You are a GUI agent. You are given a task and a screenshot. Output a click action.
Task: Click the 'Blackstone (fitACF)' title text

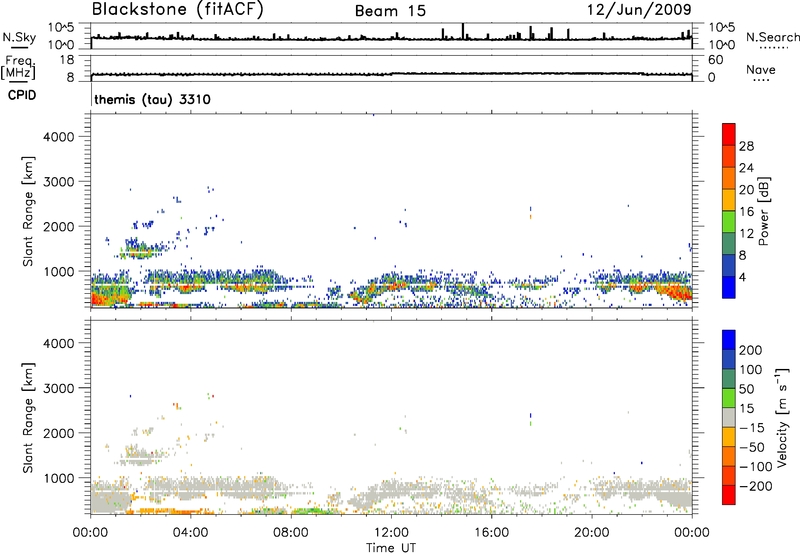point(178,9)
